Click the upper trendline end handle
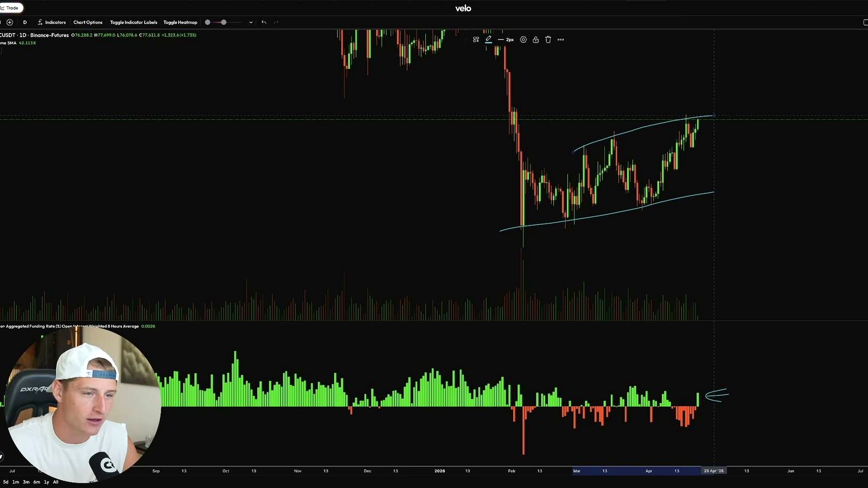The height and width of the screenshot is (488, 868). [x=714, y=115]
